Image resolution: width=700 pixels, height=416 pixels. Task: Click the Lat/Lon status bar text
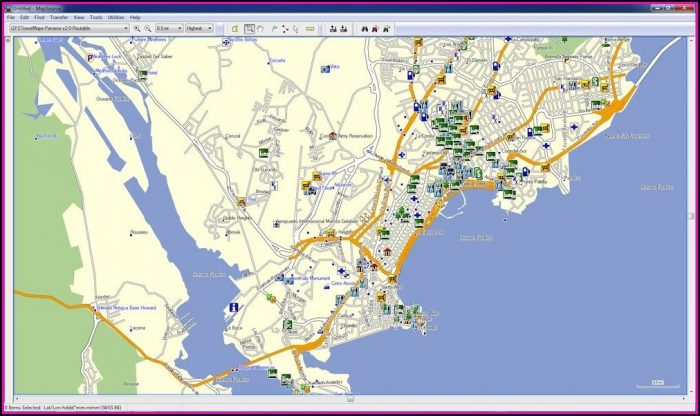[x=83, y=408]
